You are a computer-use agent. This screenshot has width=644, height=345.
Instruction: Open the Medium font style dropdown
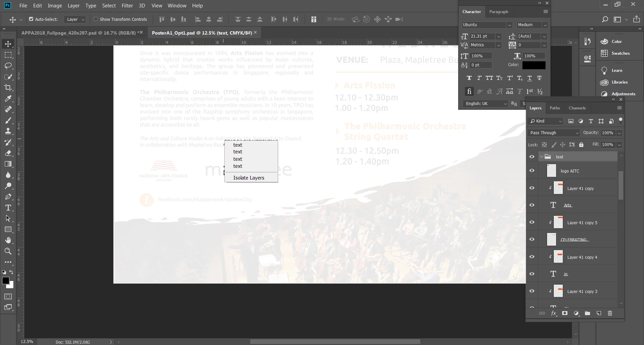click(x=545, y=25)
